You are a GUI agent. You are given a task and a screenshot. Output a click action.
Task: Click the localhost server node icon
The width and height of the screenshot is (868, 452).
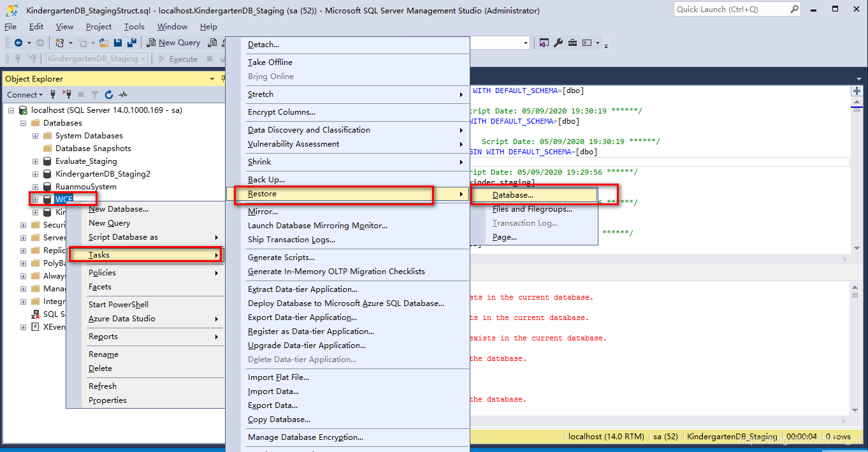[x=24, y=110]
